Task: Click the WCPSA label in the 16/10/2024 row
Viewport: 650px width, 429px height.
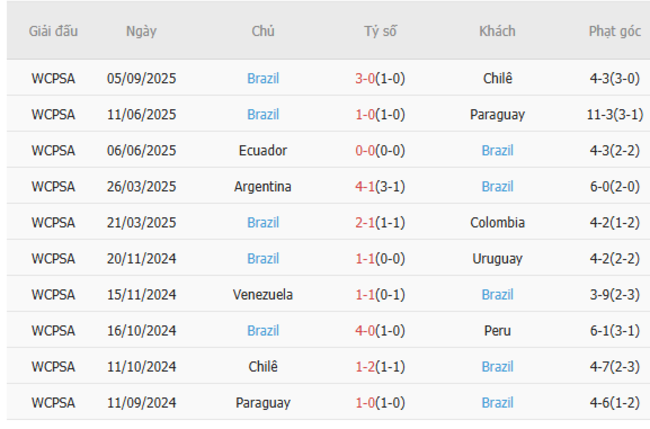Action: click(x=53, y=330)
